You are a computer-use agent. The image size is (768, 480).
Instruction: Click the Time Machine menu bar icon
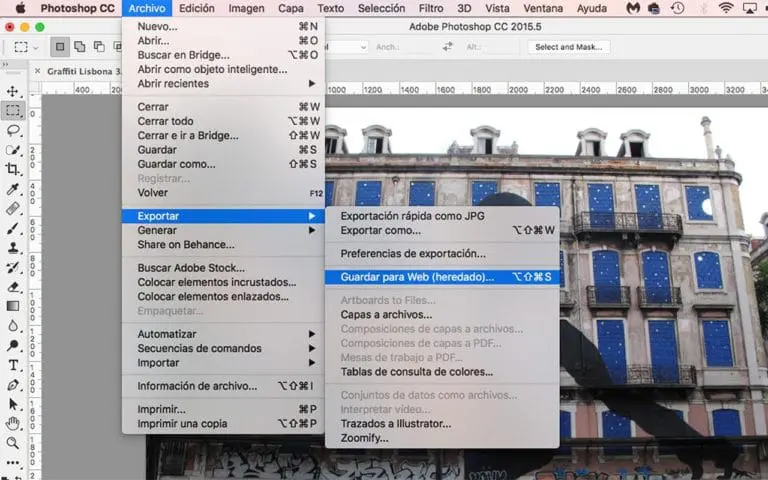[x=677, y=8]
